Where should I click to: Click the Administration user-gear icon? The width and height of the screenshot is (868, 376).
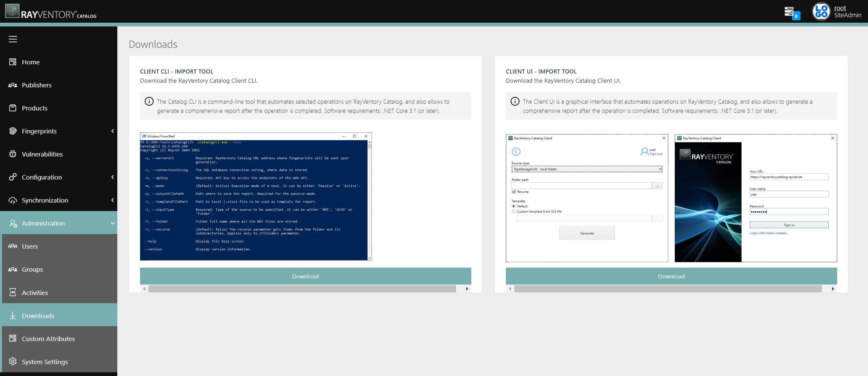pos(13,223)
